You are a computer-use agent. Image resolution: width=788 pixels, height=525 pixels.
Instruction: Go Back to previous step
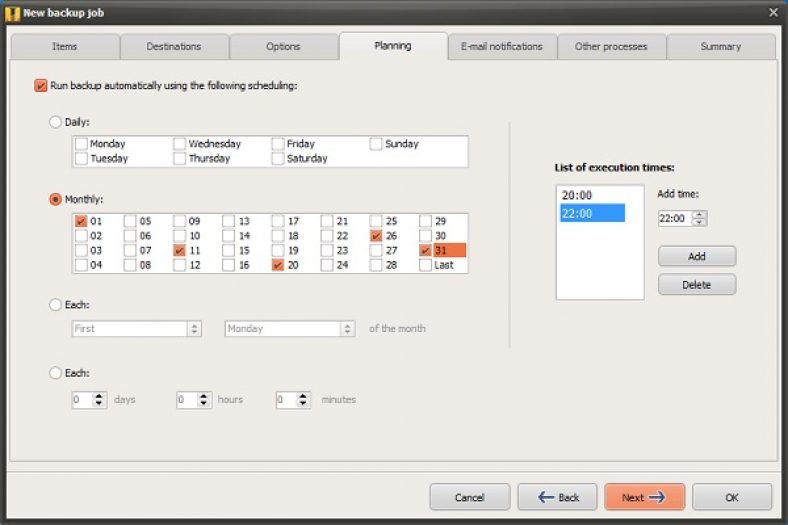[558, 497]
